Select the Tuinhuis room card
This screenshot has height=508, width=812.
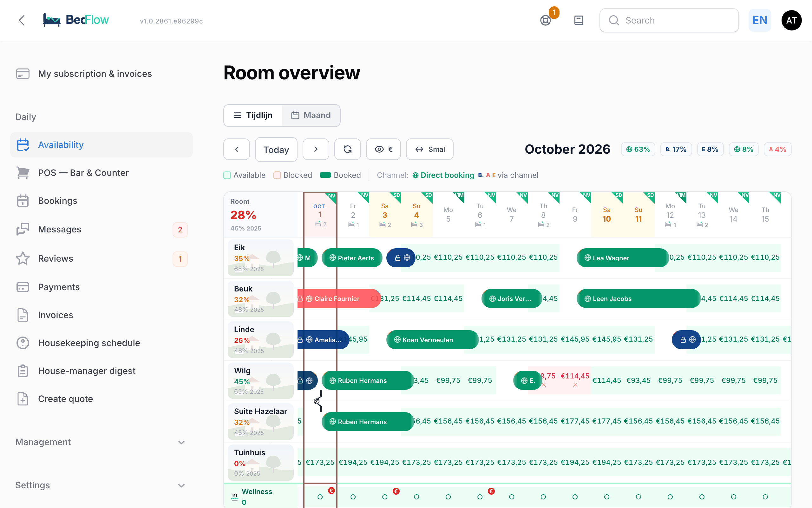tap(261, 462)
